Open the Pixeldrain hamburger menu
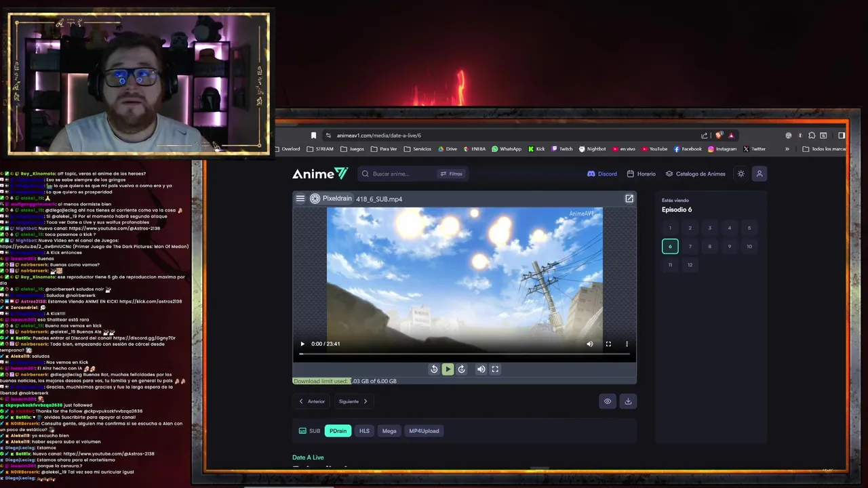Viewport: 868px width, 488px height. click(x=300, y=199)
